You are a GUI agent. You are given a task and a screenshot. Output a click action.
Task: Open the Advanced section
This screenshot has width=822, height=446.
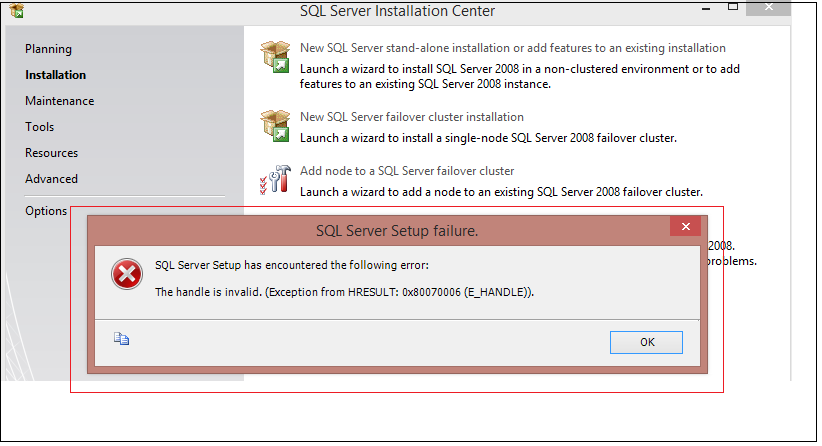click(51, 179)
